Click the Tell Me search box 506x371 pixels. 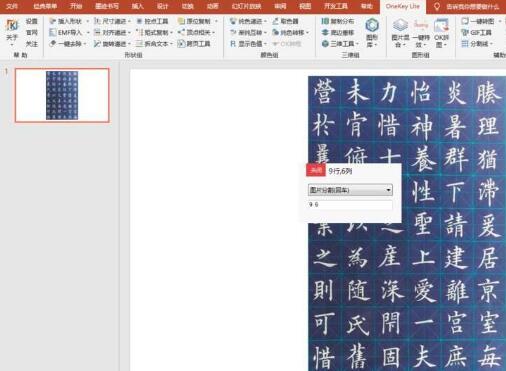tap(472, 6)
